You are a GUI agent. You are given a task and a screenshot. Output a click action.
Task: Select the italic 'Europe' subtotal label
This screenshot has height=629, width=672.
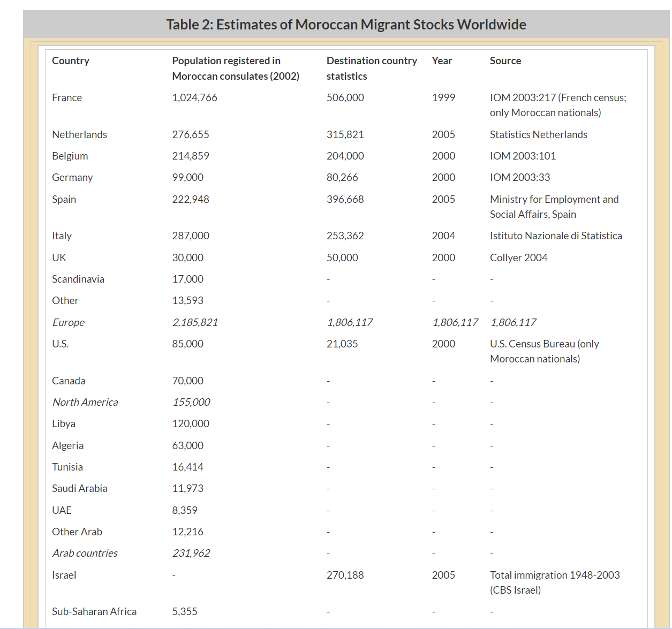point(69,322)
